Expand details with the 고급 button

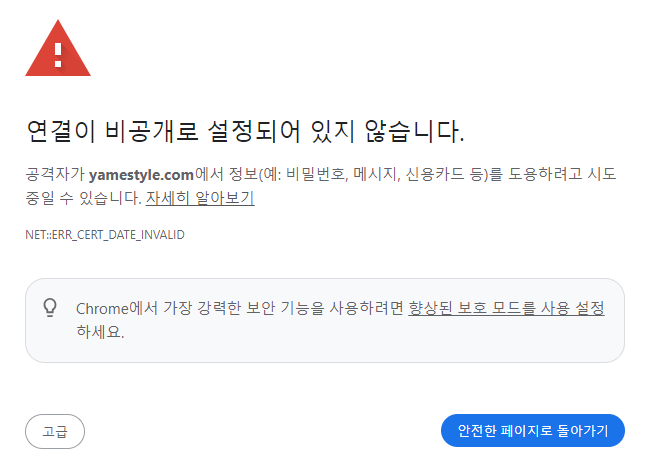tap(55, 431)
